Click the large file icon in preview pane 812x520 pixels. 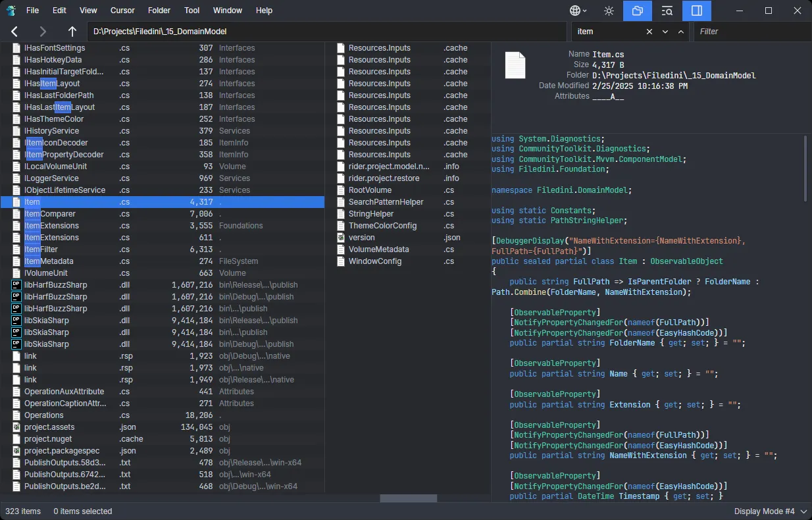point(515,66)
